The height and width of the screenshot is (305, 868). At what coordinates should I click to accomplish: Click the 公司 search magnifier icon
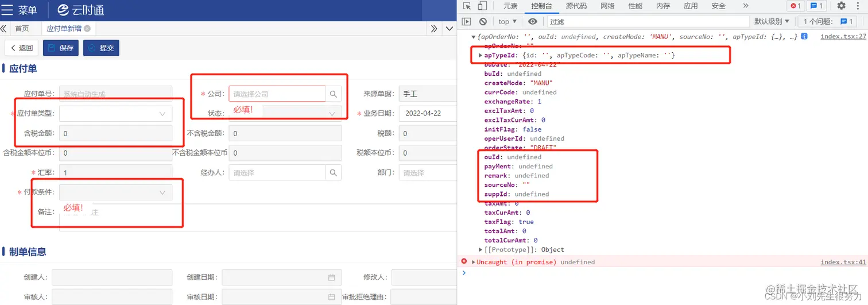[334, 94]
